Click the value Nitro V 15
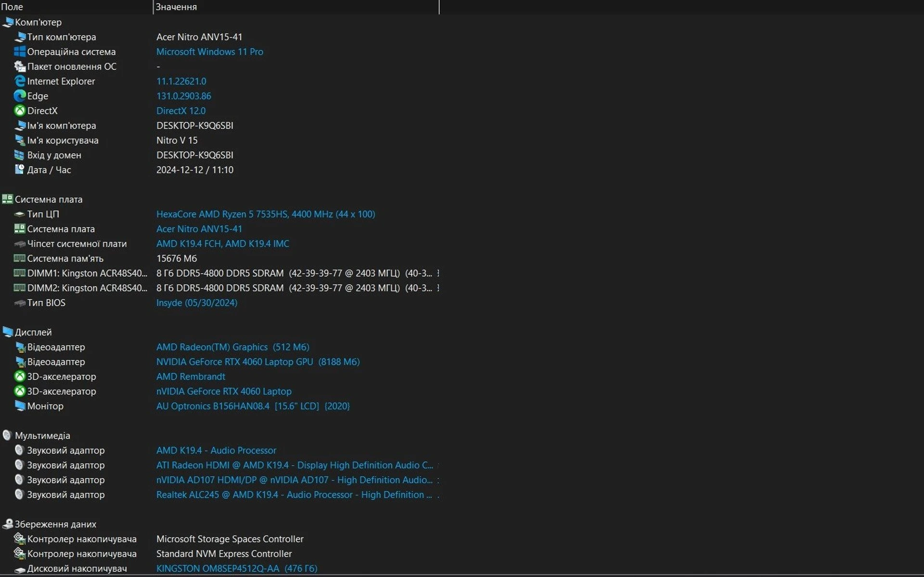Image resolution: width=924 pixels, height=577 pixels. 177,141
